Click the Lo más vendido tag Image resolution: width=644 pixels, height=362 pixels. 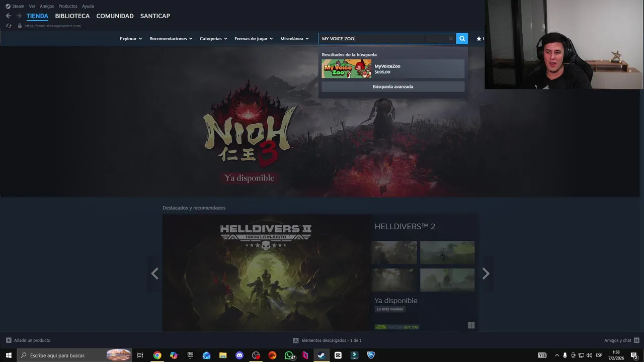click(x=390, y=309)
